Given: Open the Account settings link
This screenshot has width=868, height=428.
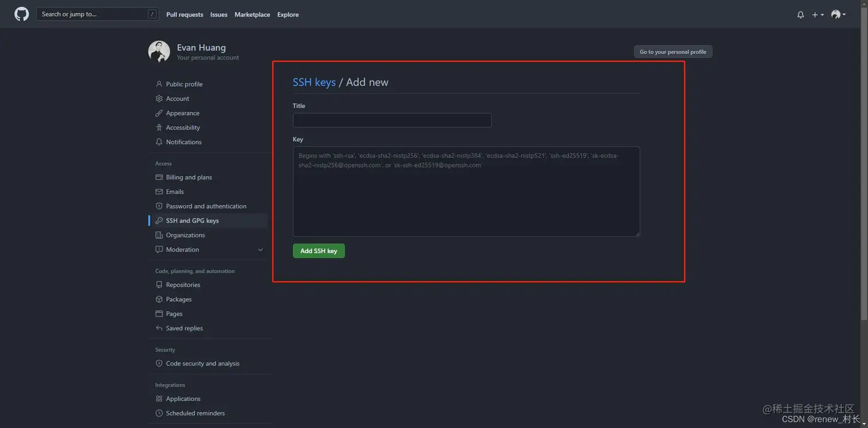Looking at the screenshot, I should point(177,99).
